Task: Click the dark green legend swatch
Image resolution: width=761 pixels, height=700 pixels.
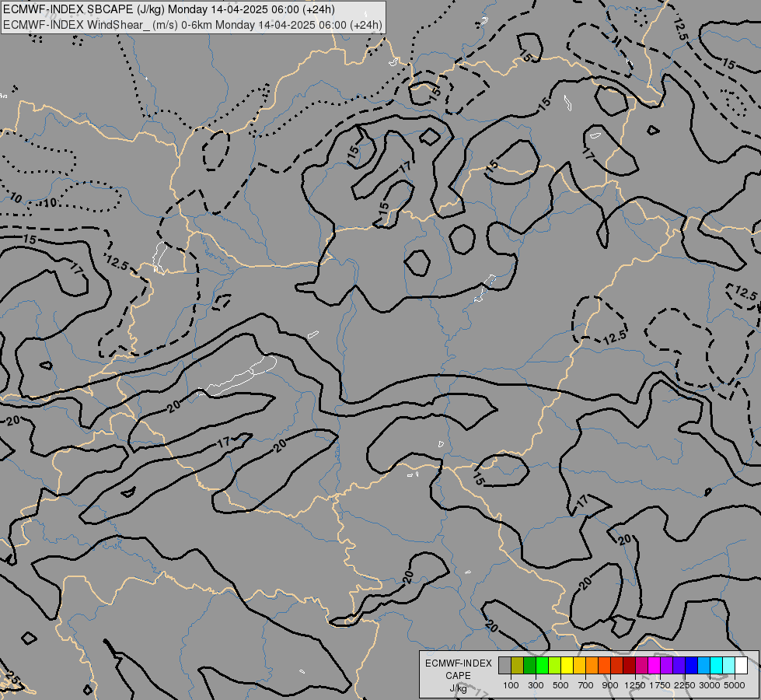Action: click(529, 666)
